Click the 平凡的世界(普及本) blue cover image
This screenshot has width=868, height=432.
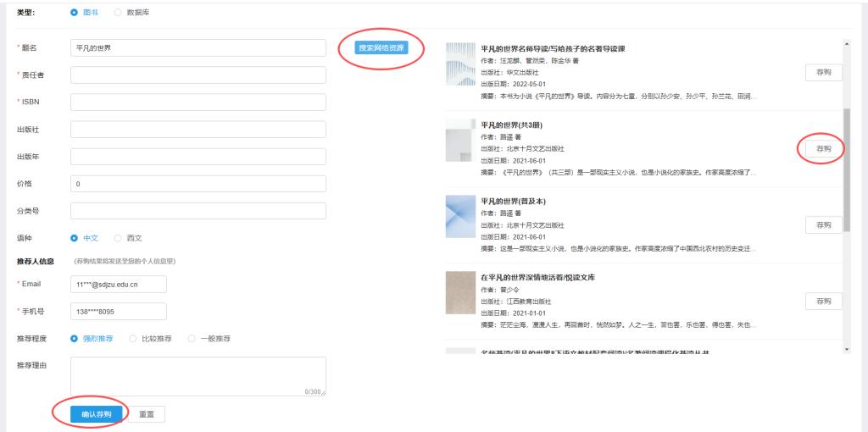[x=460, y=217]
